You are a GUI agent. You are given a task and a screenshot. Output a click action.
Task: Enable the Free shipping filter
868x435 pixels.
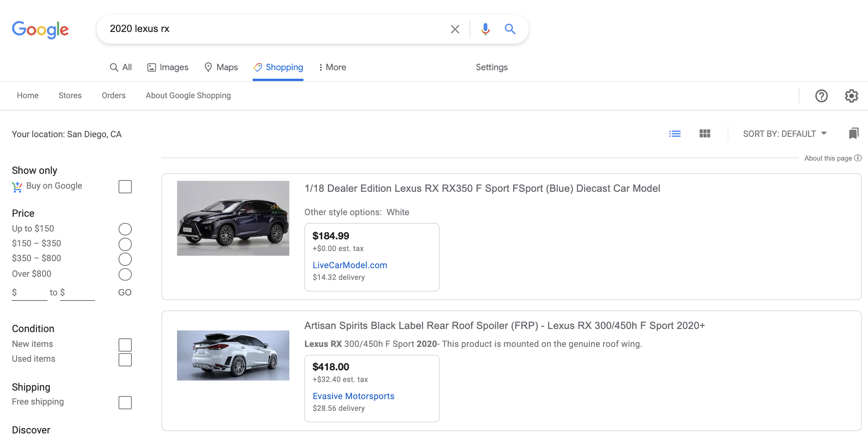point(125,403)
